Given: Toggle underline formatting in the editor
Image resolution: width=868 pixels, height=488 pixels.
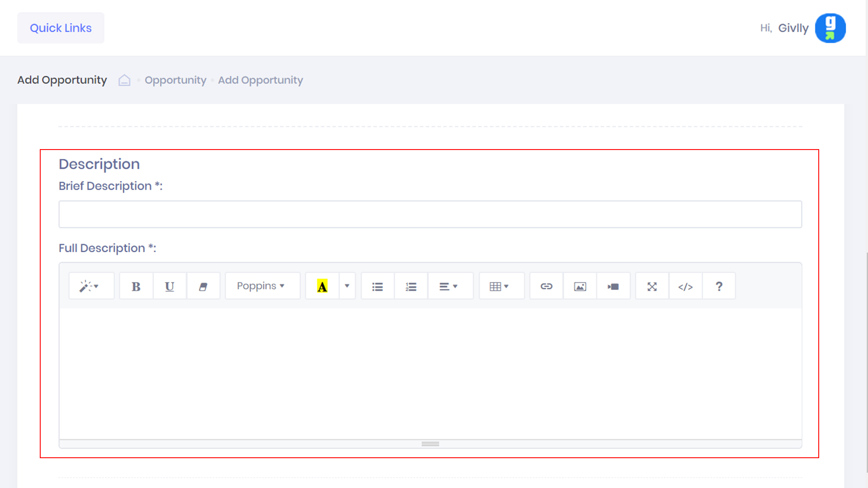Looking at the screenshot, I should (x=170, y=286).
